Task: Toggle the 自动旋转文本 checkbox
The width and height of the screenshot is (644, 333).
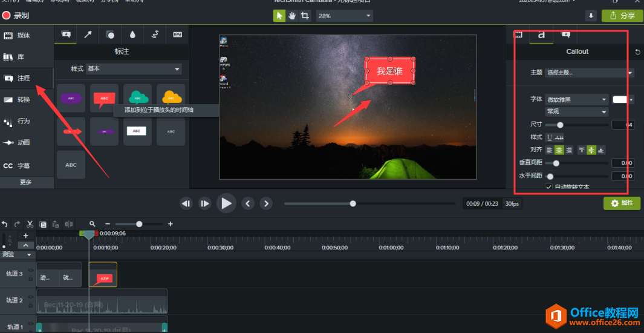Action: coord(548,186)
